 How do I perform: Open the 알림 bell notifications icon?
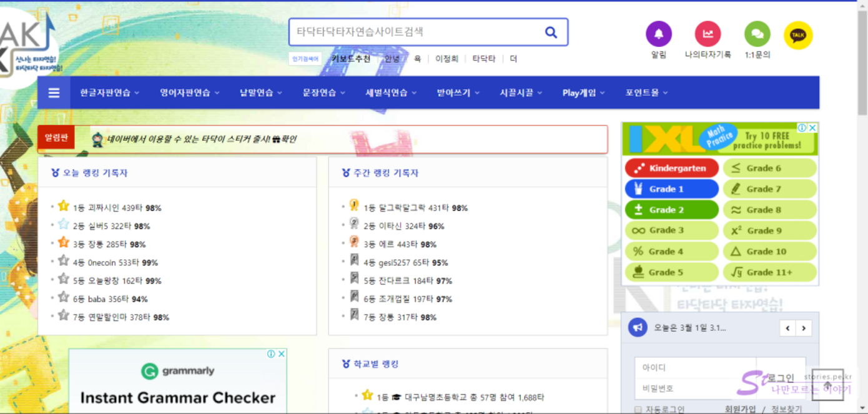click(658, 34)
